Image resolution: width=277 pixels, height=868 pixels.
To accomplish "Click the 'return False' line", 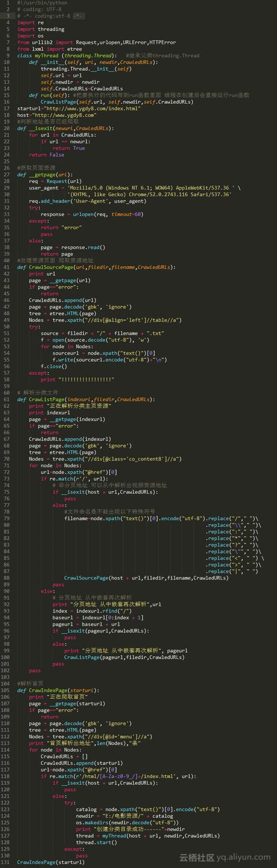I will click(x=47, y=155).
